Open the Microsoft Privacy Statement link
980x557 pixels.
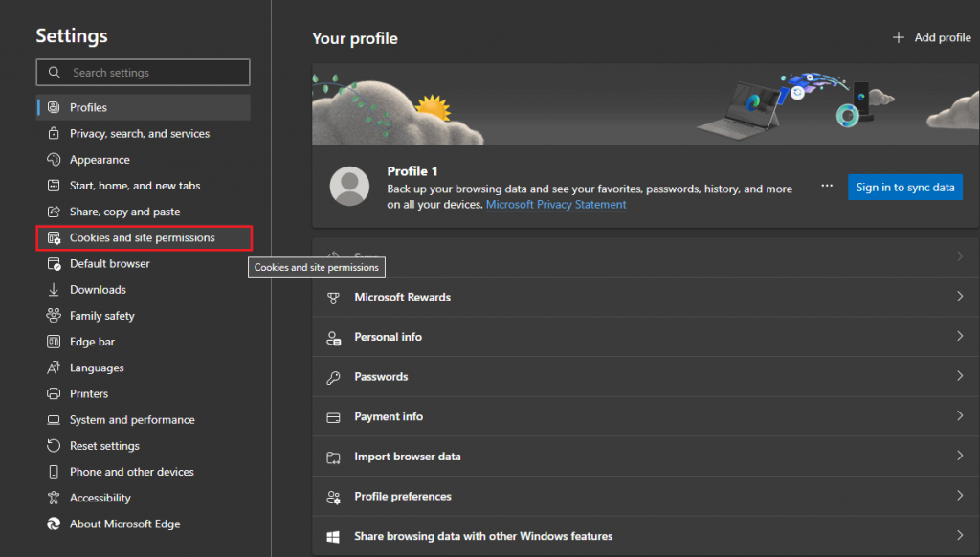pos(556,205)
